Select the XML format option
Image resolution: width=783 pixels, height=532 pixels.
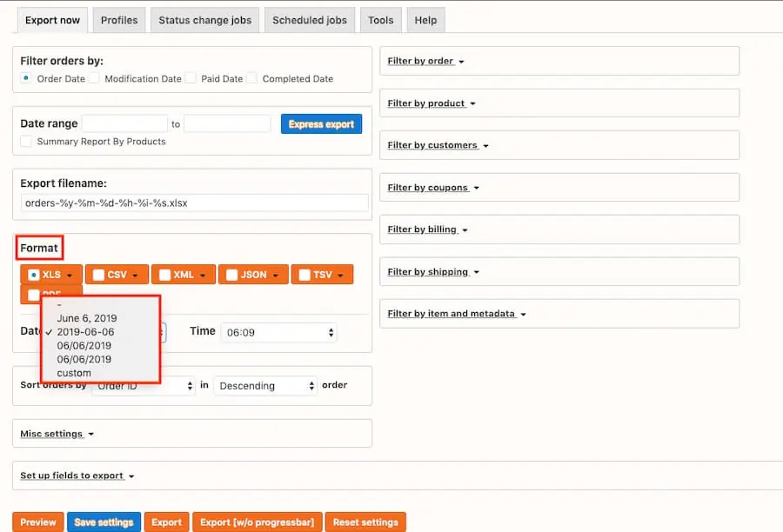tap(164, 275)
